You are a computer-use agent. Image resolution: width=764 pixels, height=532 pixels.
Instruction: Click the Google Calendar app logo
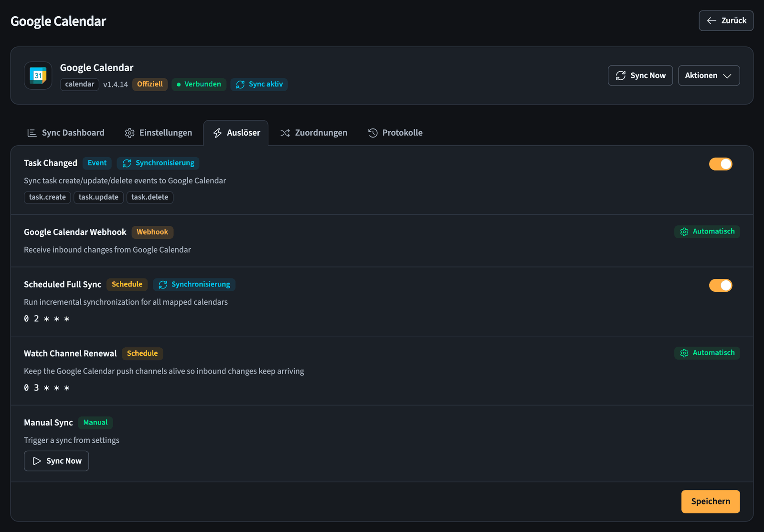tap(38, 75)
